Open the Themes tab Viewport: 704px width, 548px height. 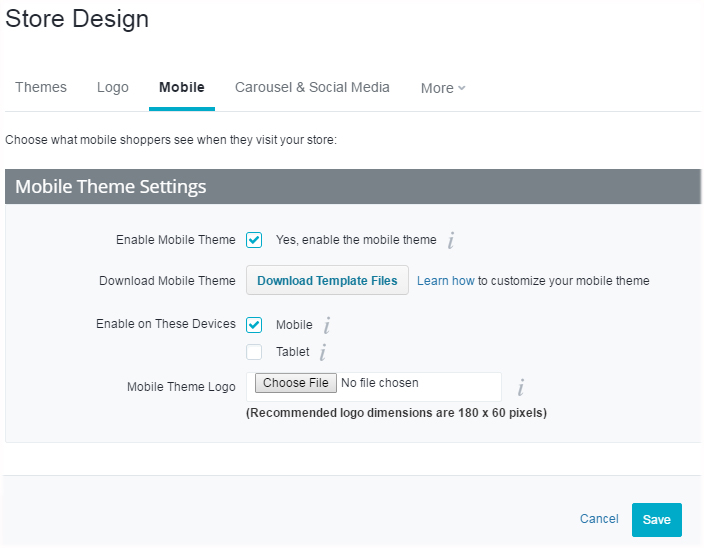click(x=41, y=87)
